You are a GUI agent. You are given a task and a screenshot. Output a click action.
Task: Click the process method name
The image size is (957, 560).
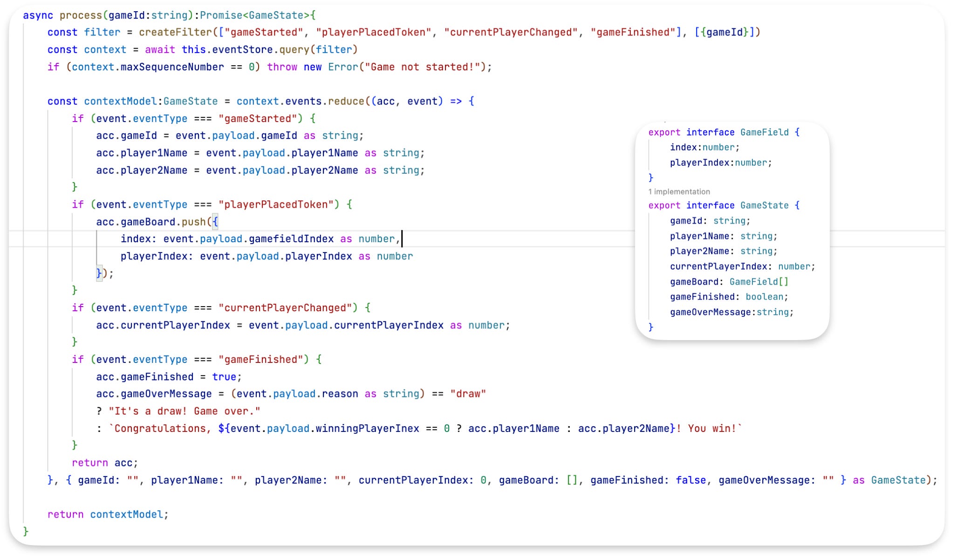pyautogui.click(x=80, y=15)
